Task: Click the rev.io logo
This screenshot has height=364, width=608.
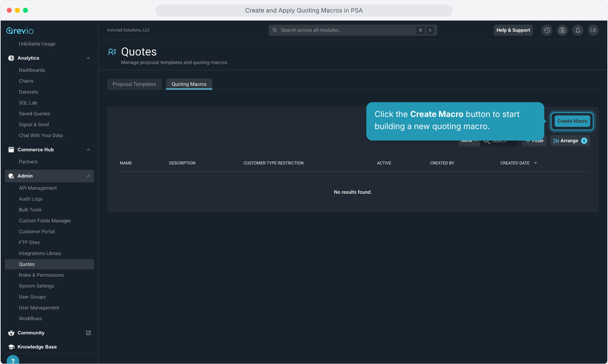Action: coord(20,31)
